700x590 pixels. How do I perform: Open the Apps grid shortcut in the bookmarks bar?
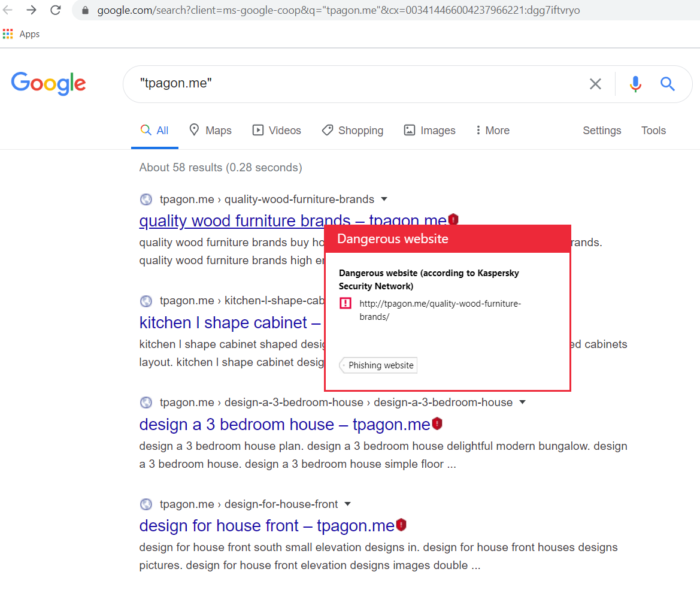click(21, 34)
